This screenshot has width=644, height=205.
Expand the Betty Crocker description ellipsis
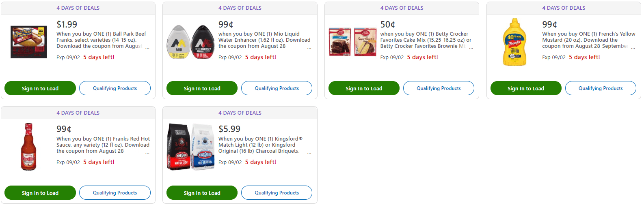click(x=471, y=48)
